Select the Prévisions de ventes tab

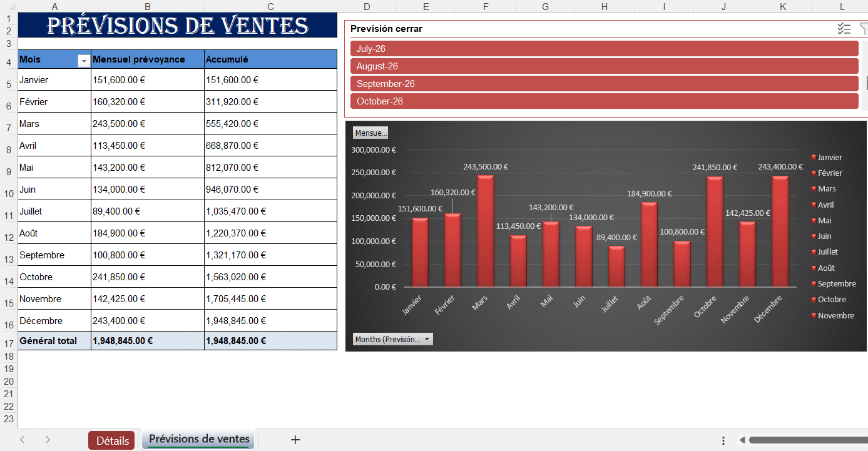point(198,440)
